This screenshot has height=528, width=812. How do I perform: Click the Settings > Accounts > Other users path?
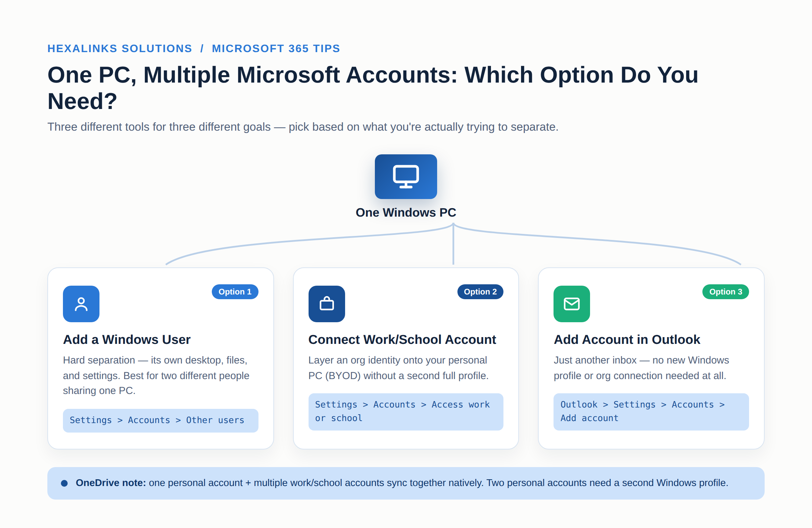coord(160,420)
